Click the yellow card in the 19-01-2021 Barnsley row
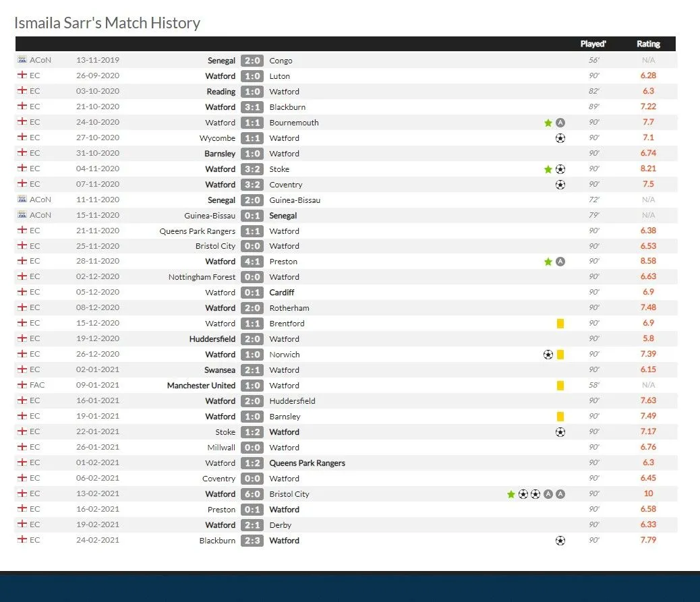This screenshot has width=700, height=602. [x=560, y=417]
